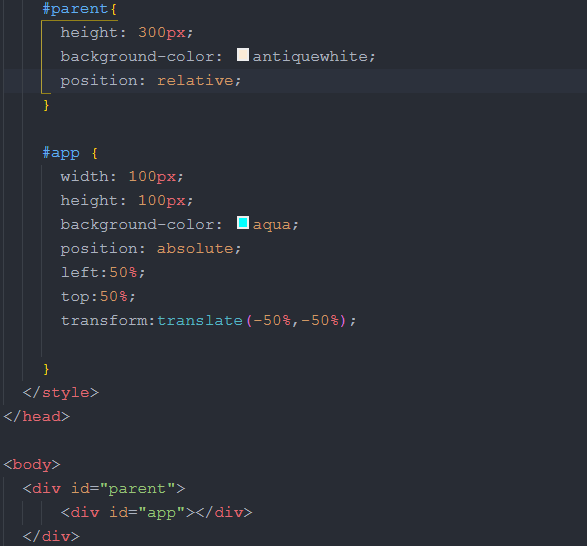Click the #app selector
This screenshot has width=587, height=546.
61,153
